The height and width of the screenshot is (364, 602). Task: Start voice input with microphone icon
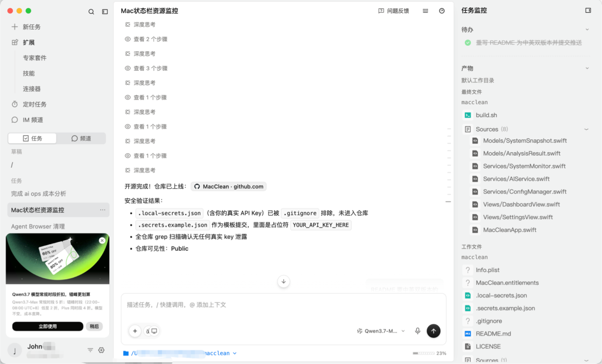tap(417, 331)
